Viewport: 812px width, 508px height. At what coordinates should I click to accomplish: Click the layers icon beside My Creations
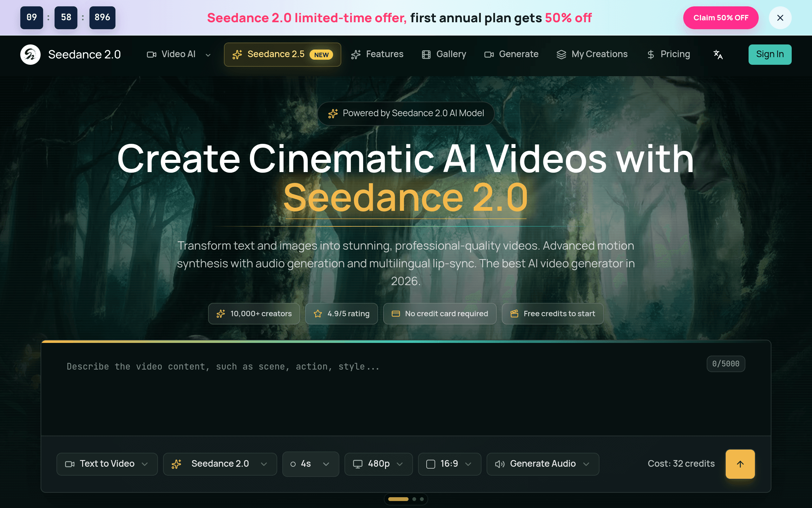[x=561, y=54]
